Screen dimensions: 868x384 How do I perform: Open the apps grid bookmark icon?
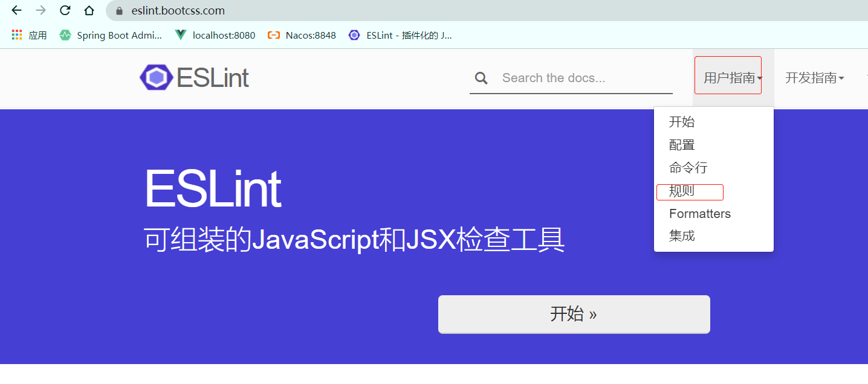(17, 35)
